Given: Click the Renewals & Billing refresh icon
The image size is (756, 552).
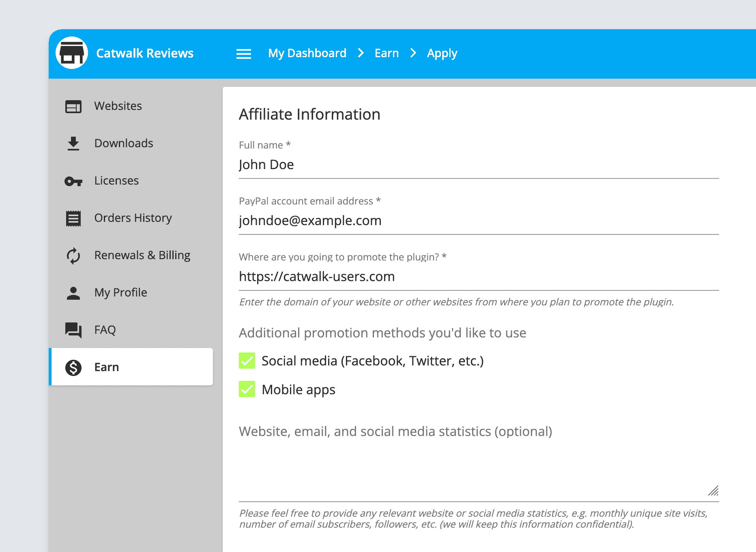Looking at the screenshot, I should [x=73, y=256].
